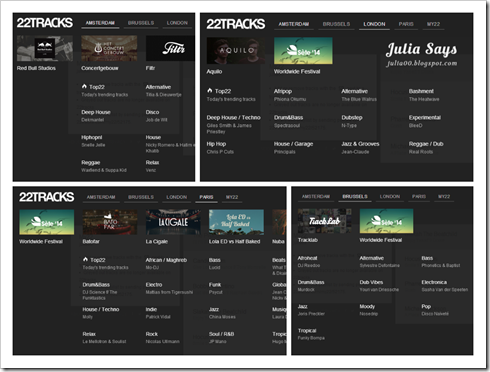This screenshot has height=372, width=490.
Task: Open the Batofar thumbnail image
Action: coord(110,222)
